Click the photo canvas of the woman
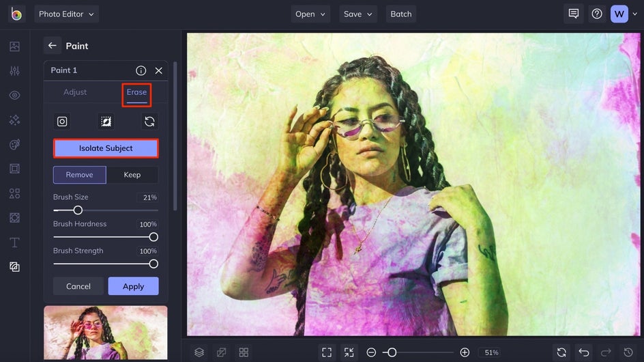Viewport: 644px width, 362px height. pyautogui.click(x=413, y=184)
